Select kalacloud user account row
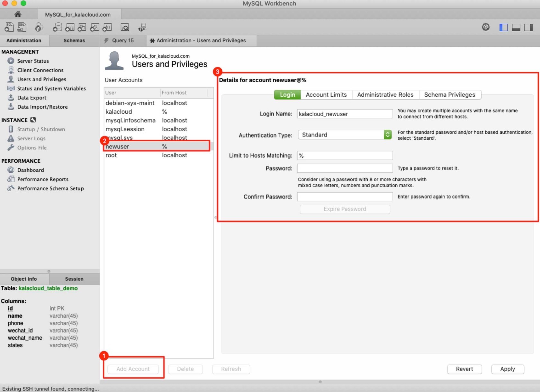Screen dimensions: 540x392 tap(158, 112)
